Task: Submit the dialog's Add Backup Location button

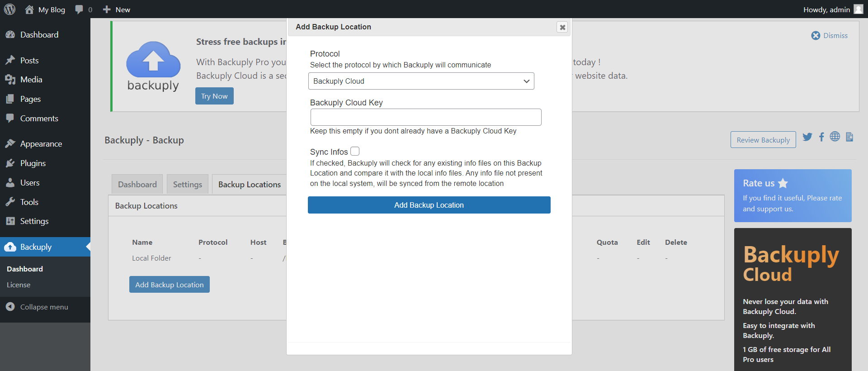Action: point(429,205)
